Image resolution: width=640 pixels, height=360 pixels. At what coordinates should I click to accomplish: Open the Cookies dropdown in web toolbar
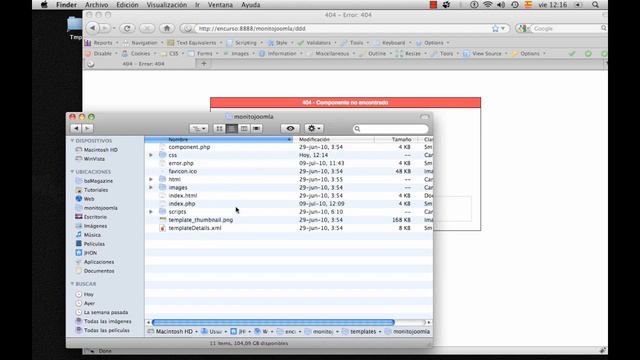coord(139,53)
